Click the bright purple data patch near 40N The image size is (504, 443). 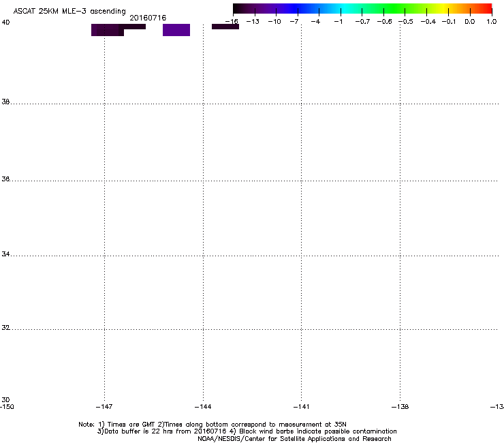(176, 30)
